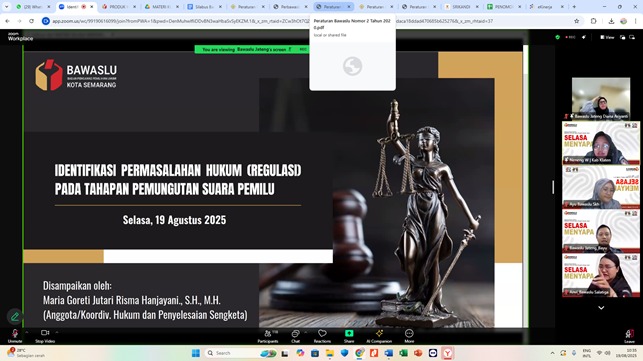The height and width of the screenshot is (361, 643).
Task: Expand video options arrow beside Stop Video
Action: pyautogui.click(x=57, y=332)
